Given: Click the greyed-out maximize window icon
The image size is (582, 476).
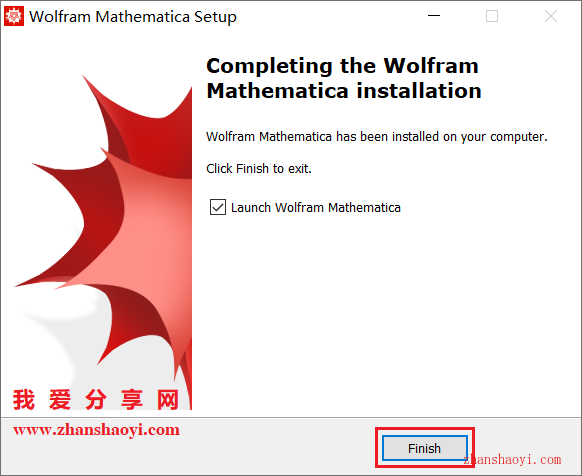Looking at the screenshot, I should coord(492,16).
